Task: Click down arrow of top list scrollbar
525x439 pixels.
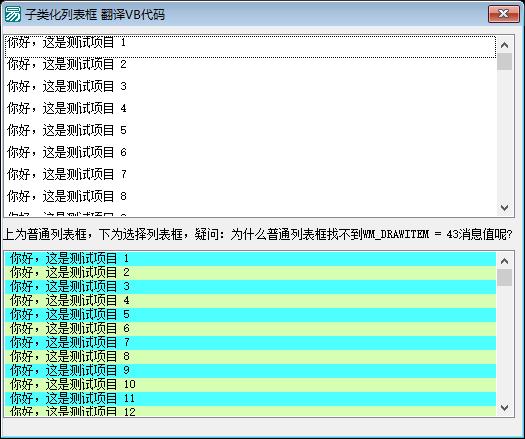Action: coord(504,208)
